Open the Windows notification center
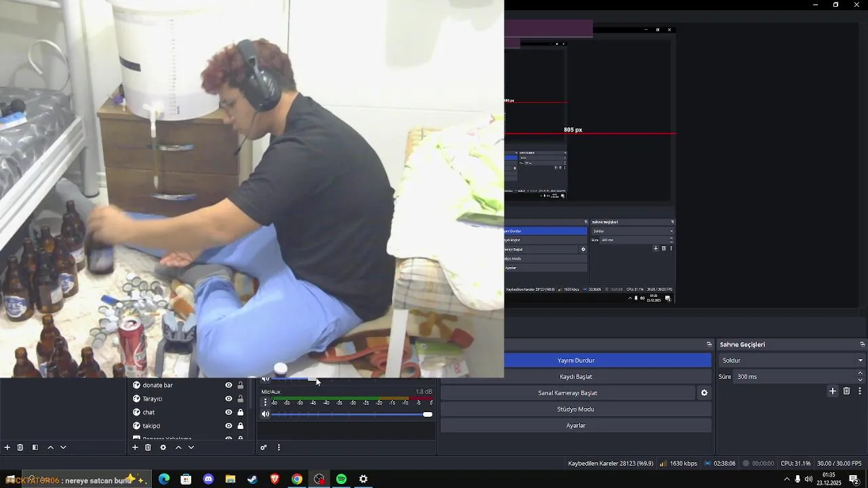 tap(854, 479)
